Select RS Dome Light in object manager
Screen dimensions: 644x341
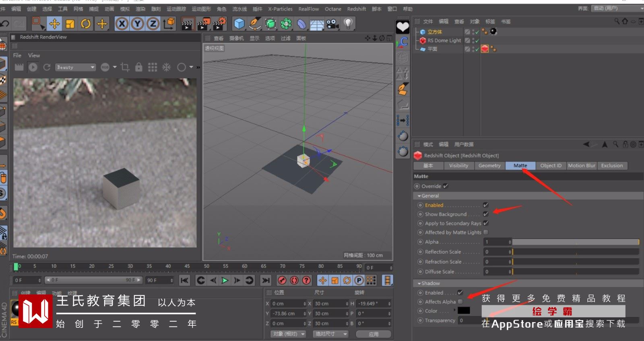[444, 41]
